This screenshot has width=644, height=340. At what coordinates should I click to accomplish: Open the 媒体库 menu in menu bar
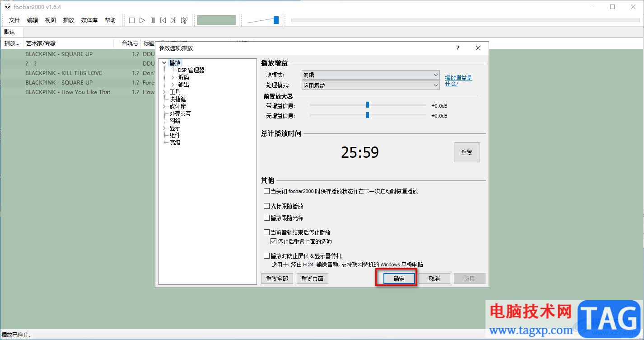coord(89,20)
